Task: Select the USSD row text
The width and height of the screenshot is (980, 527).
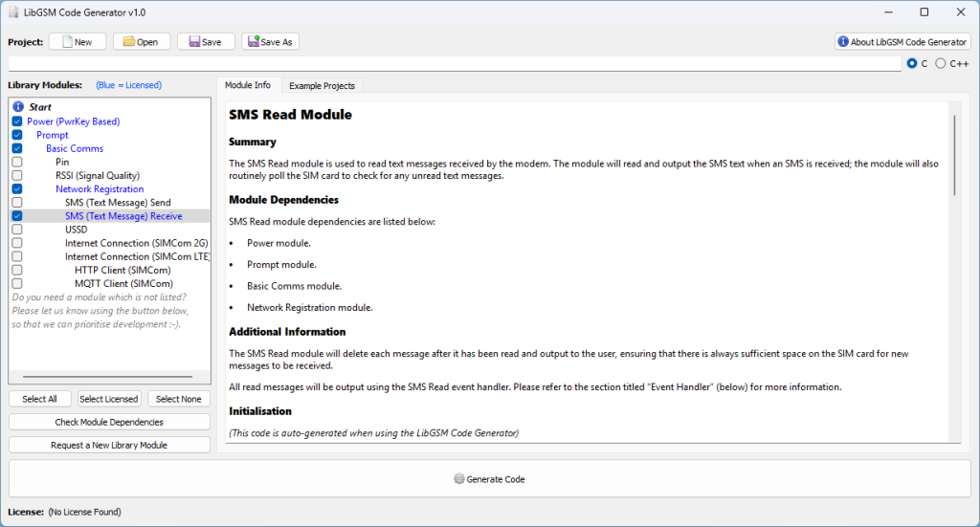Action: pyautogui.click(x=77, y=230)
